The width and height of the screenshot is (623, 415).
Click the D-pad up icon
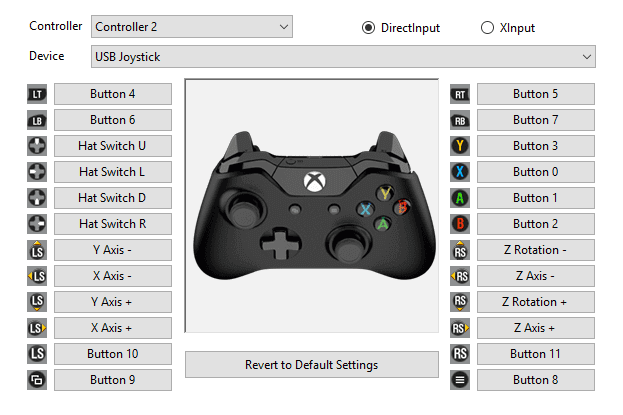click(x=37, y=146)
